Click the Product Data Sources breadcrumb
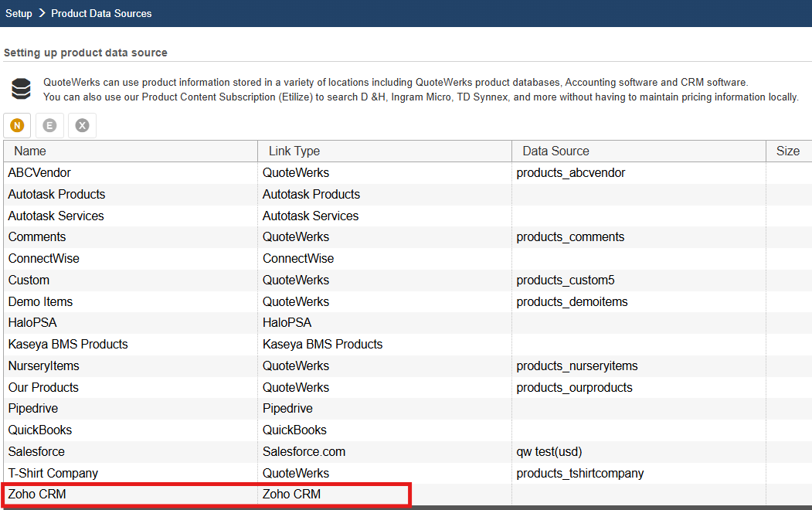 (101, 13)
